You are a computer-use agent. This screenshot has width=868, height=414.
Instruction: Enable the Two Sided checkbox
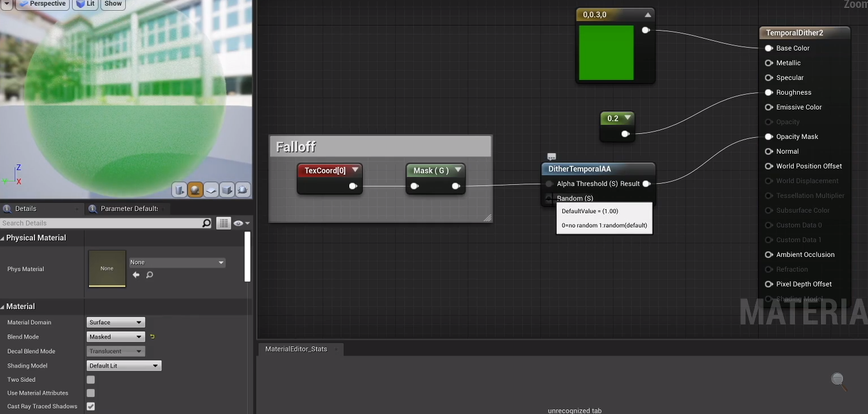(90, 379)
